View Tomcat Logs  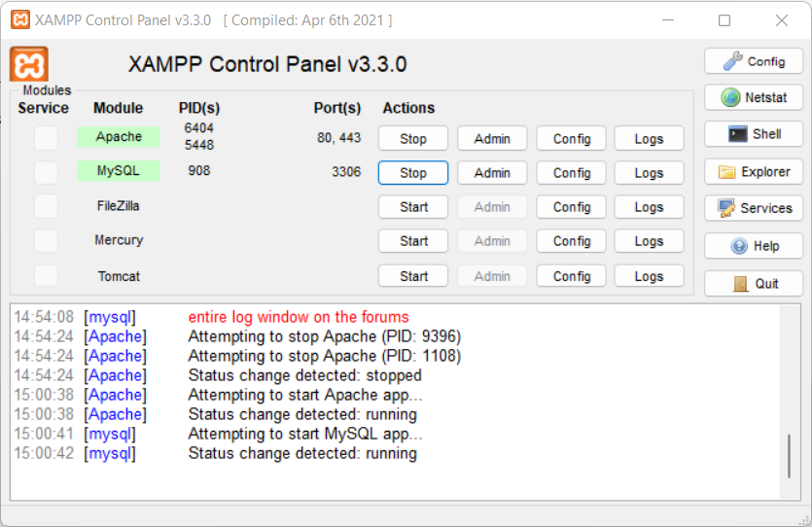[x=649, y=276]
